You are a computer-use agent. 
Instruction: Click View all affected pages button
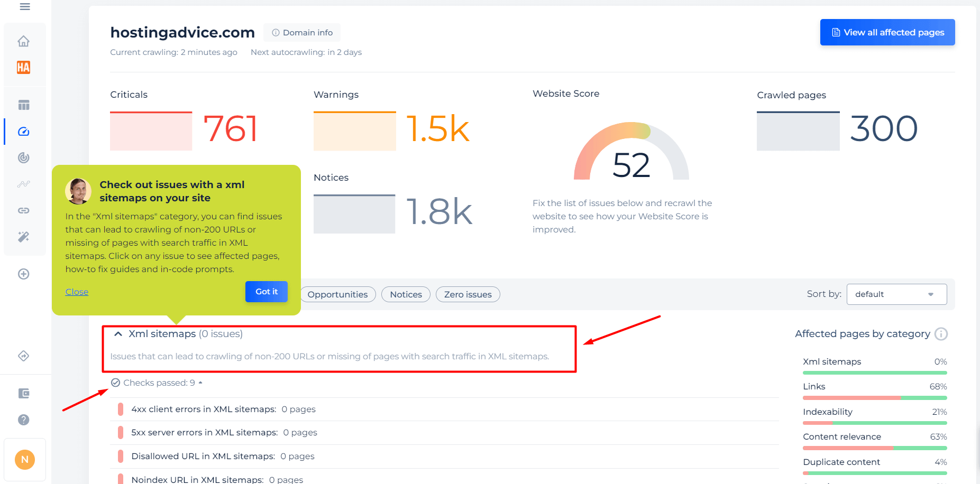coord(887,32)
